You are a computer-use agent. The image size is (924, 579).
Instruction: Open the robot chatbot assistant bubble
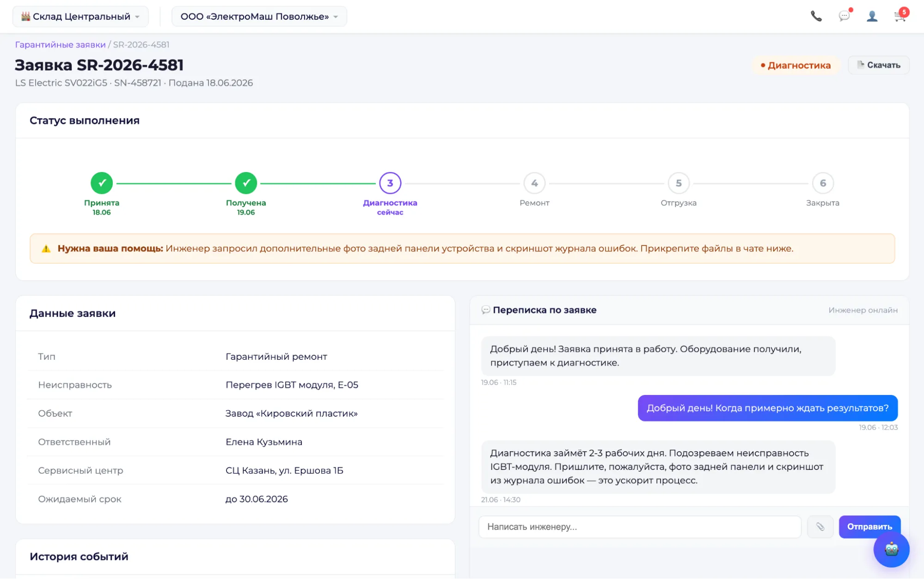pyautogui.click(x=891, y=549)
